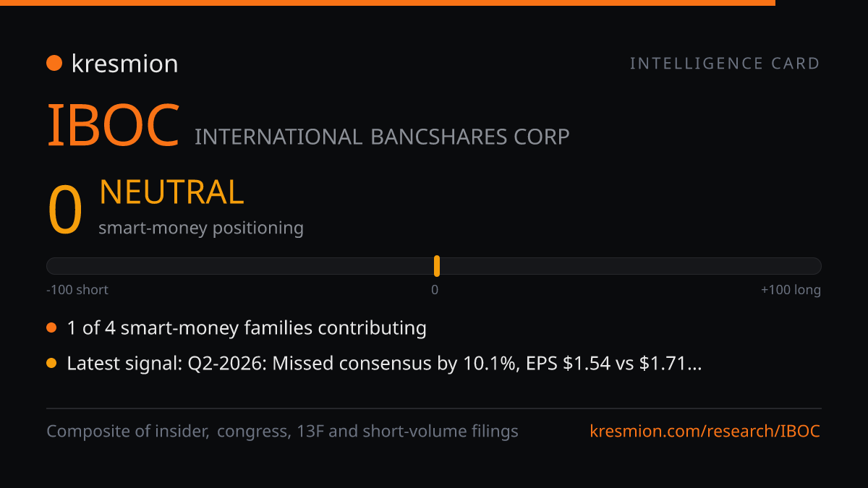Click the left half of the positioning gauge
Screen dimensions: 868x488
tap(240, 266)
